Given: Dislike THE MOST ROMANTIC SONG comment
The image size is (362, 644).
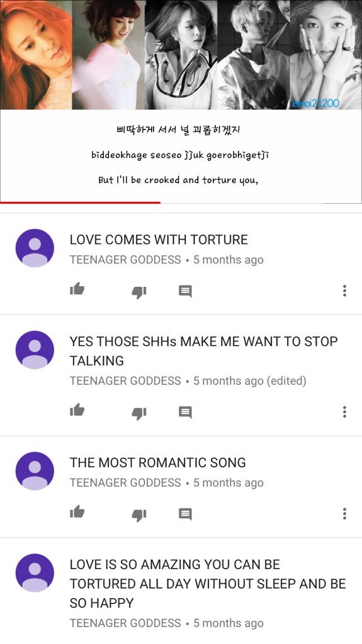Looking at the screenshot, I should point(139,514).
